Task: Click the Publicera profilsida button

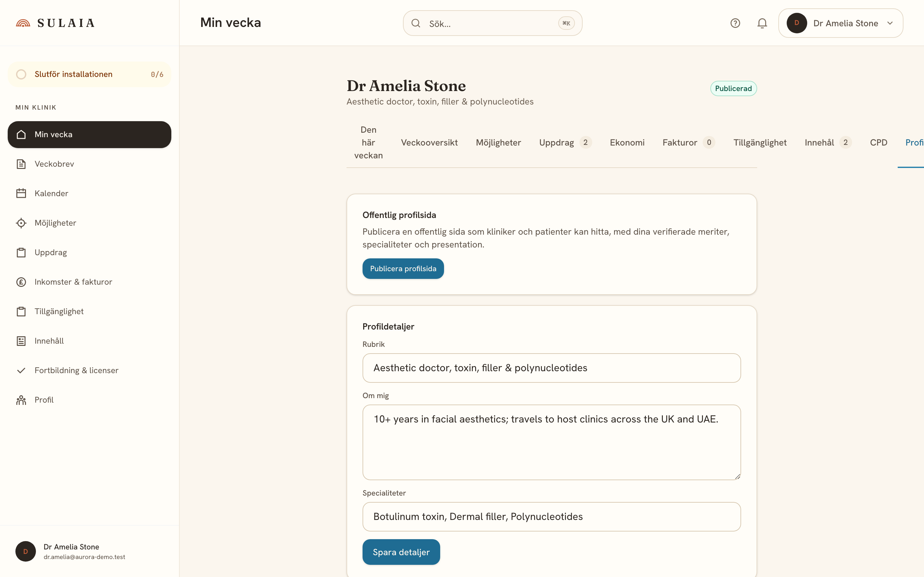Action: [403, 269]
